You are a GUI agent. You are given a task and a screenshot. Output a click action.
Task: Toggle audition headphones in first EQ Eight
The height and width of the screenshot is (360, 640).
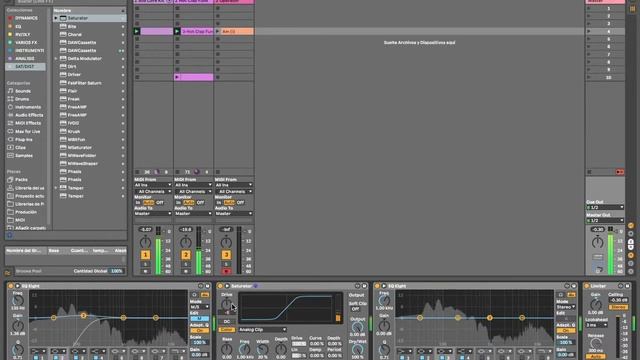[195, 295]
